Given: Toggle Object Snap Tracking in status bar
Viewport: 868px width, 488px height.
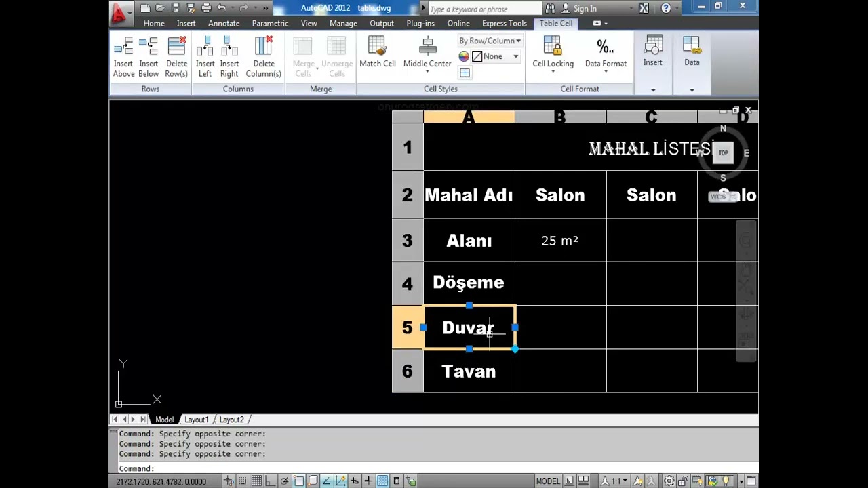Looking at the screenshot, I should point(326,481).
